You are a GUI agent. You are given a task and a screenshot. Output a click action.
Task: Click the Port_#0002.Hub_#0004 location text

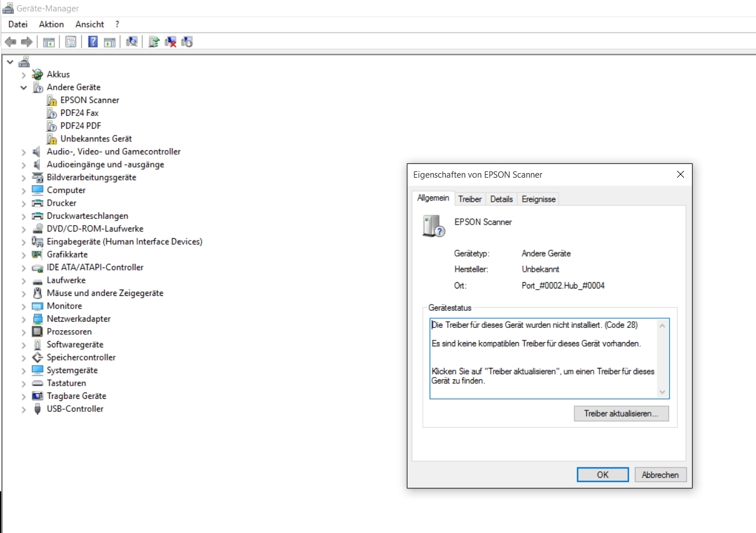pos(563,286)
